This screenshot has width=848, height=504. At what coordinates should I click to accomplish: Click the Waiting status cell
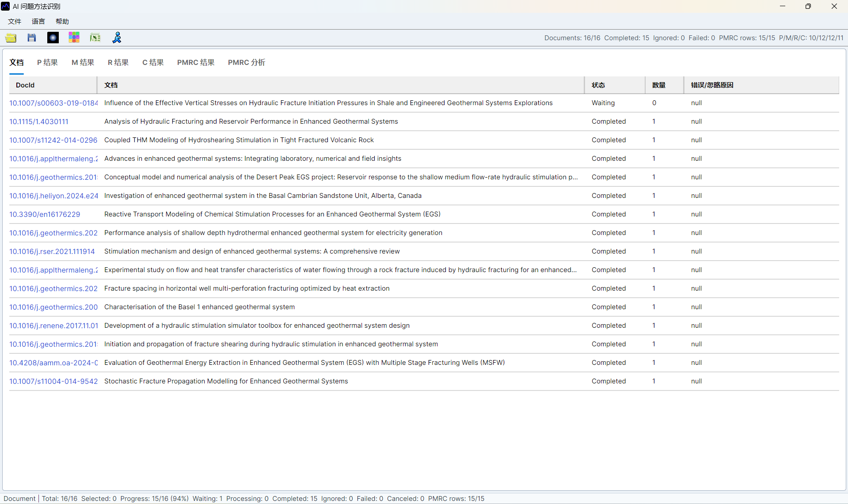point(603,103)
